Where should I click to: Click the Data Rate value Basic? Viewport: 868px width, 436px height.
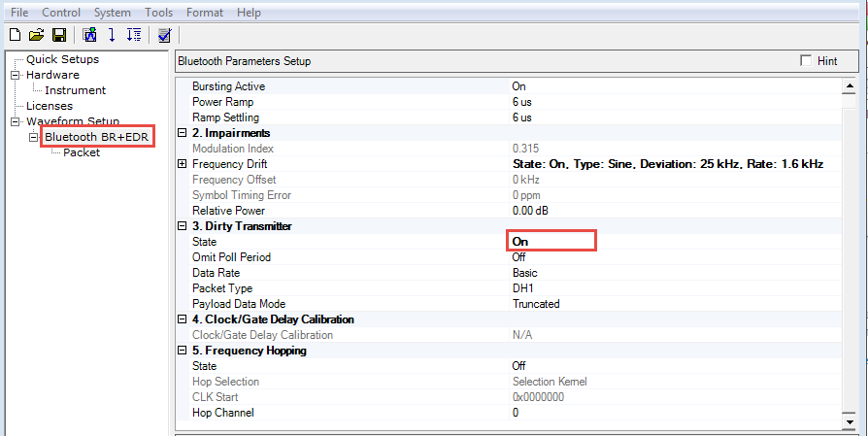(x=525, y=273)
